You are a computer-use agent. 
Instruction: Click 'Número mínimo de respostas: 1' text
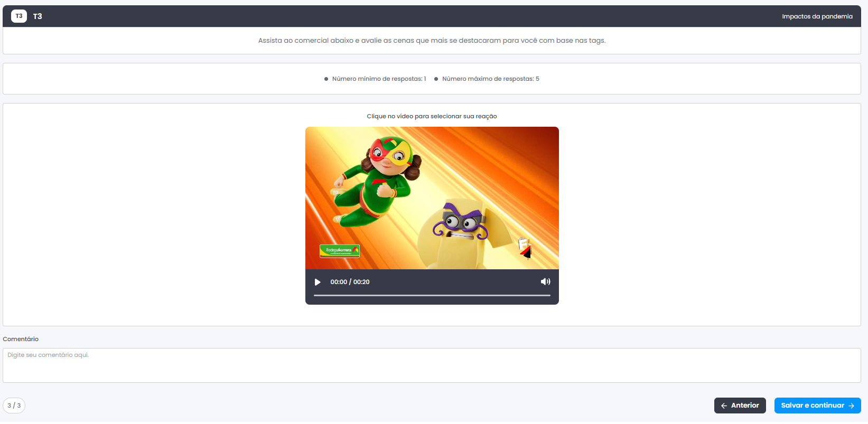click(x=379, y=79)
